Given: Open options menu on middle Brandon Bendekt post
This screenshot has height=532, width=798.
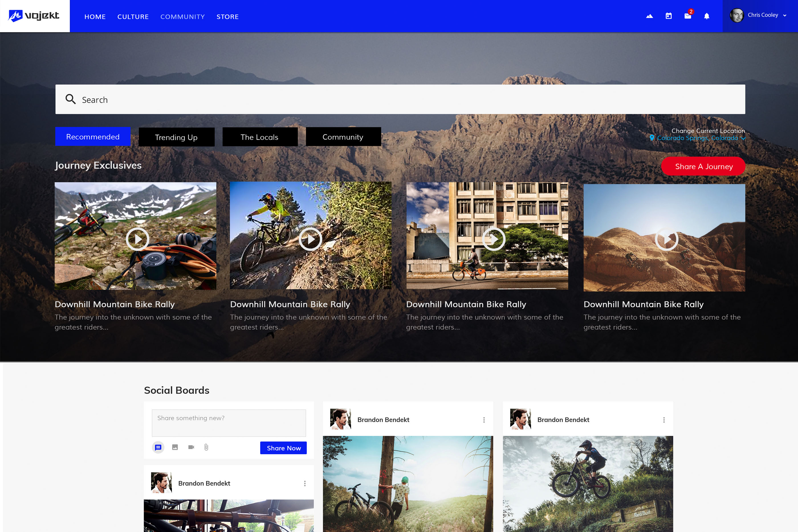Looking at the screenshot, I should click(484, 420).
